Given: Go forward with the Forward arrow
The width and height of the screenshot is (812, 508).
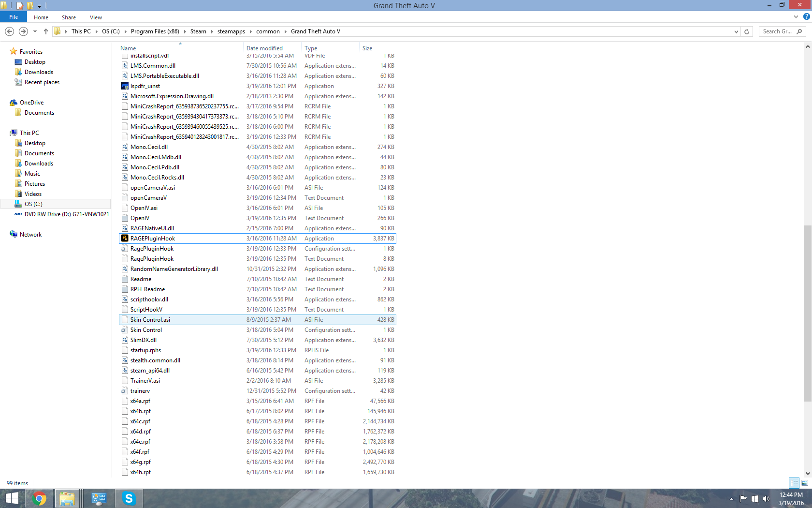Looking at the screenshot, I should 23,31.
